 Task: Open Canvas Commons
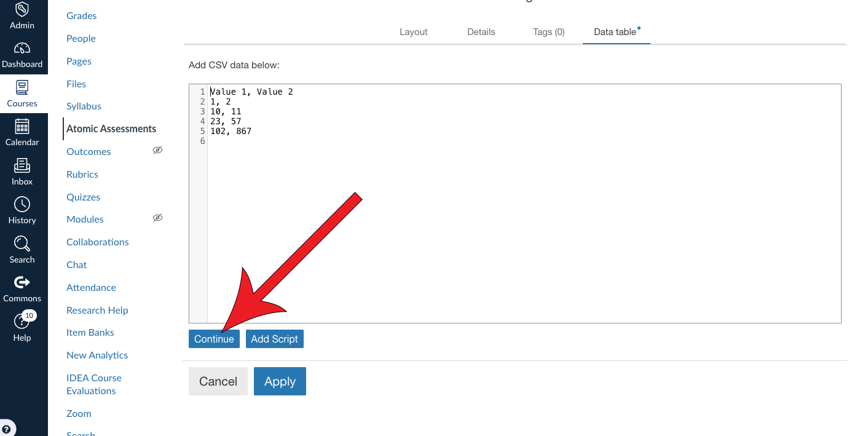pyautogui.click(x=22, y=287)
